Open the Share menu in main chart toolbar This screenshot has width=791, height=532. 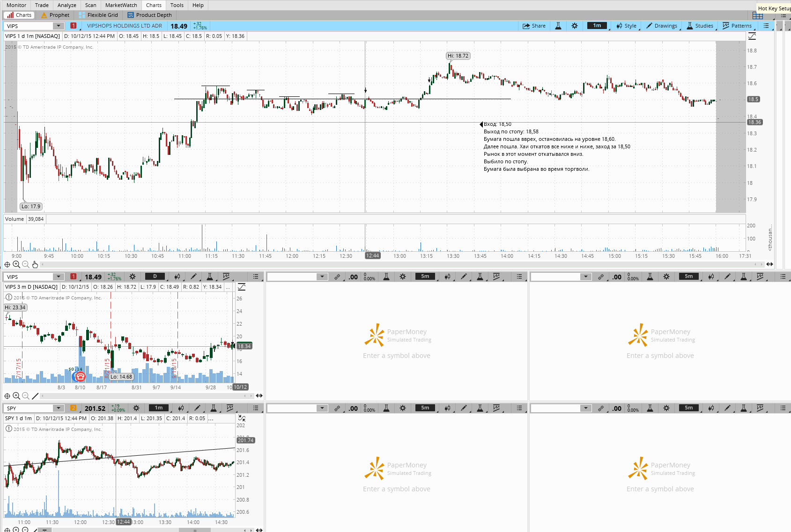[x=534, y=26]
